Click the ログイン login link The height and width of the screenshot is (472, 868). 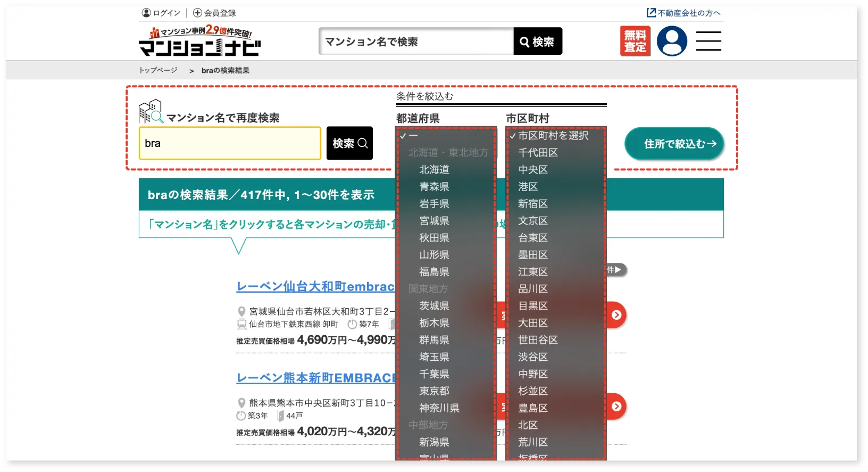pyautogui.click(x=161, y=13)
